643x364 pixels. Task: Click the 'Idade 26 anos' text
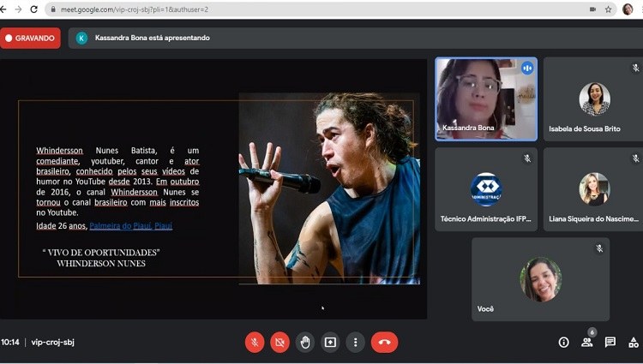(62, 225)
